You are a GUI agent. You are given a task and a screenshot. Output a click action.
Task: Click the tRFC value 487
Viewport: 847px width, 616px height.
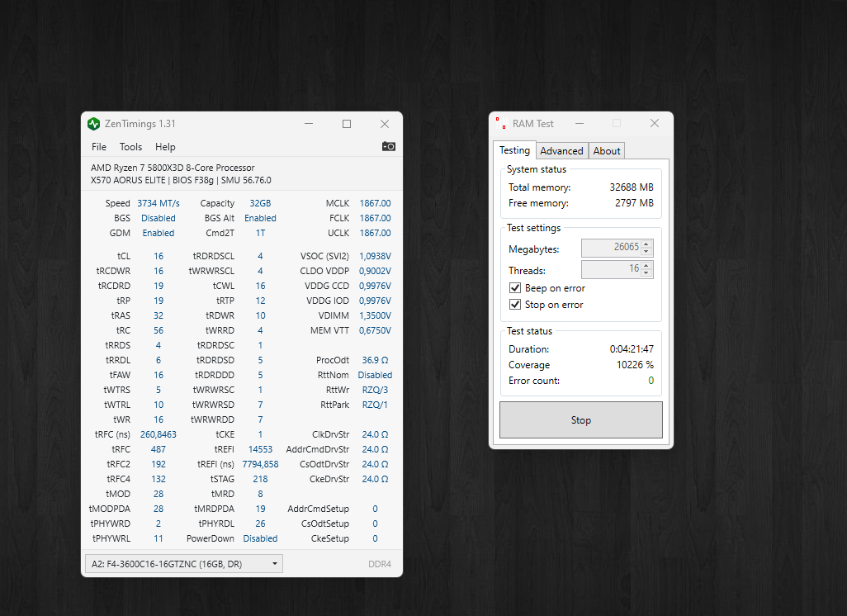[159, 449]
